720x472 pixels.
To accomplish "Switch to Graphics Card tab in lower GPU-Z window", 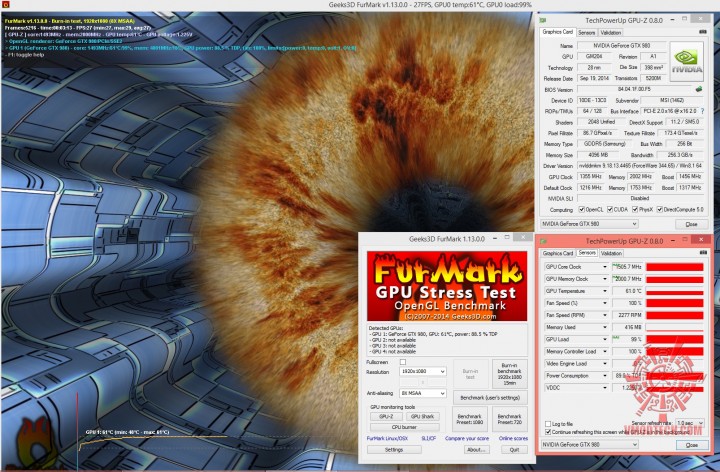I will 557,253.
